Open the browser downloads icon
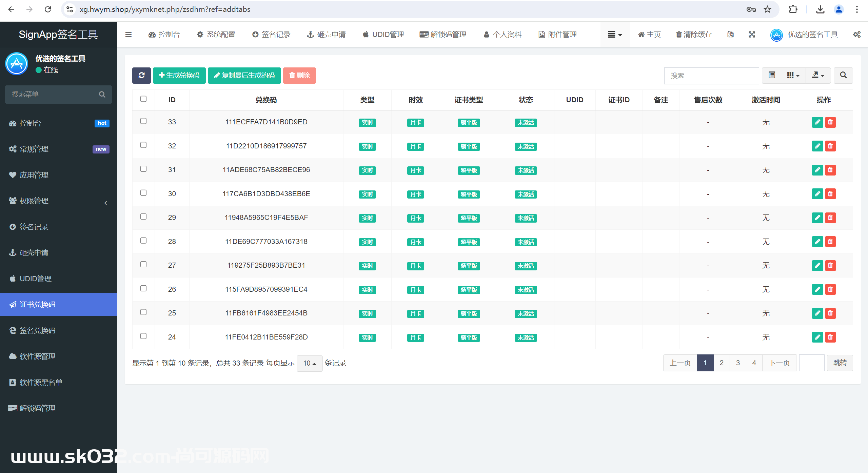Image resolution: width=868 pixels, height=473 pixels. (820, 9)
